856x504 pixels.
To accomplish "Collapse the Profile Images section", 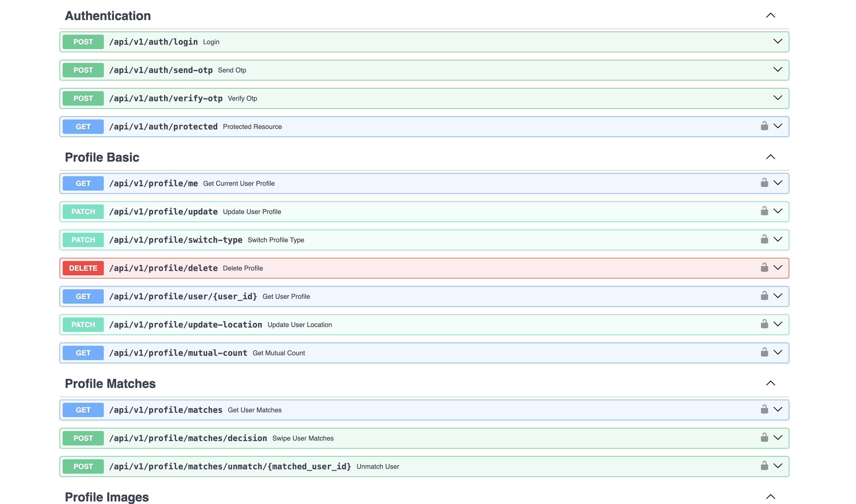I will click(x=771, y=496).
